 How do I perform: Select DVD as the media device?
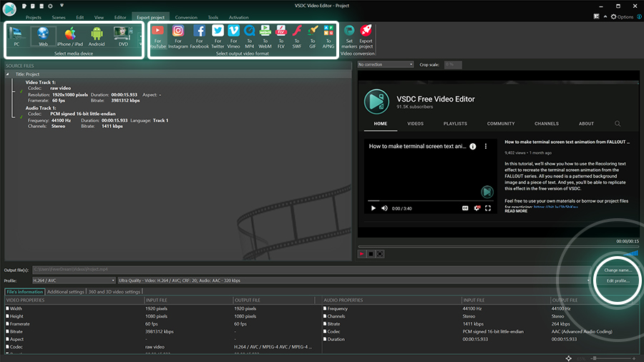click(x=123, y=36)
